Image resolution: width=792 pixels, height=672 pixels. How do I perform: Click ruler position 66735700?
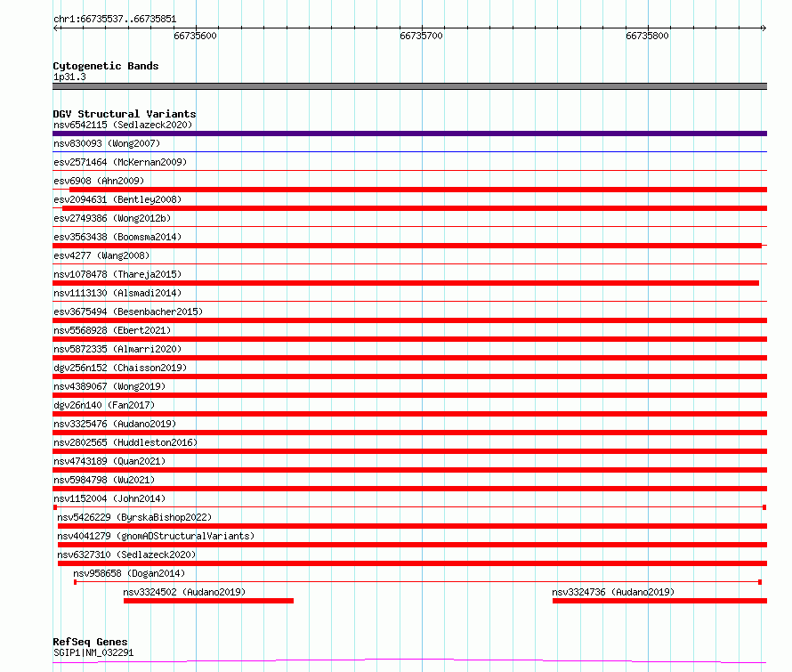coord(421,36)
